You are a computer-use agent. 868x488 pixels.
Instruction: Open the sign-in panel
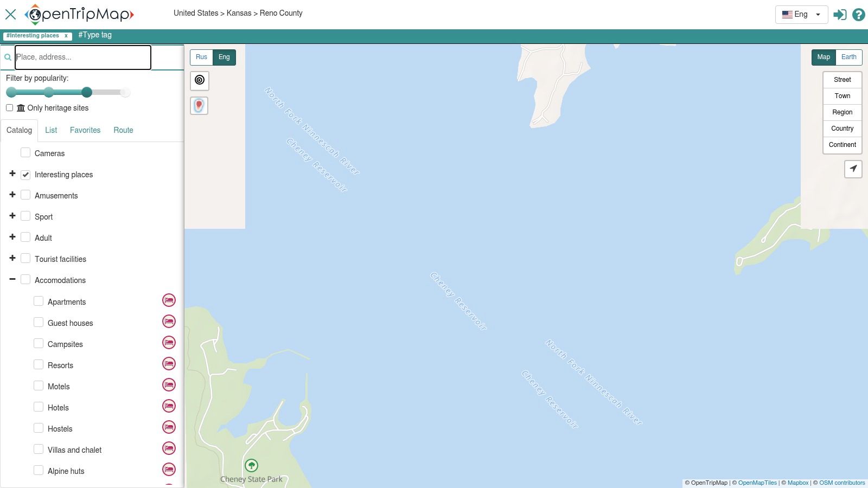[x=840, y=15]
